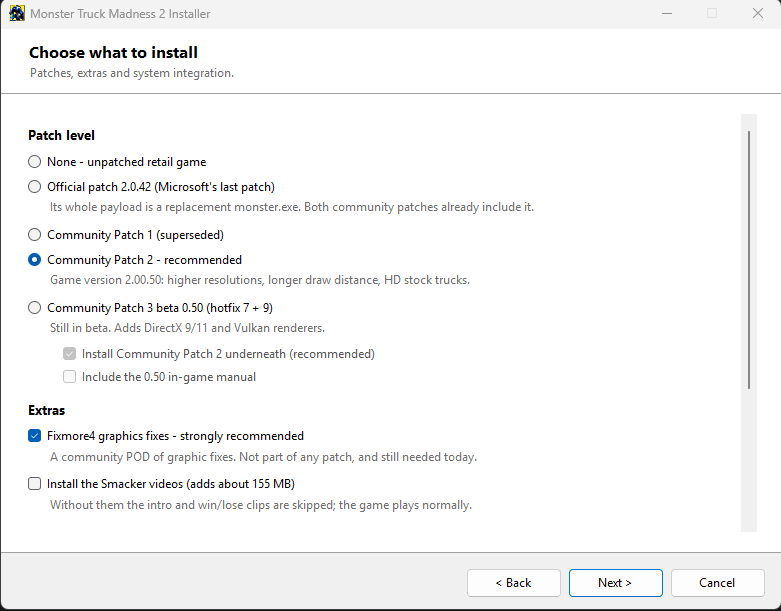Choose Community Patch 3 beta 0.50
This screenshot has height=611, width=781.
coord(34,308)
